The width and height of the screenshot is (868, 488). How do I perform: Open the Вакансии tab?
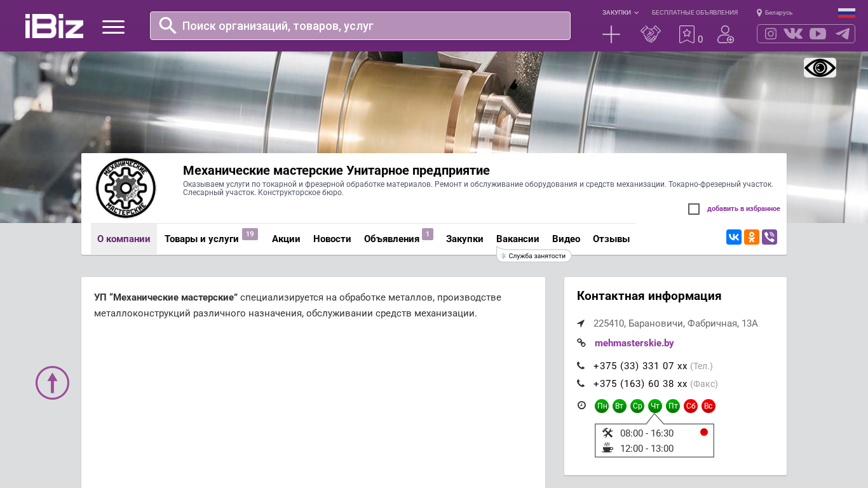pos(517,239)
